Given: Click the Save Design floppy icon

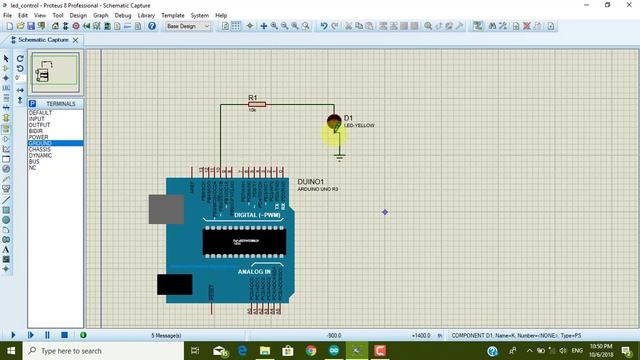Looking at the screenshot, I should pyautogui.click(x=31, y=26).
